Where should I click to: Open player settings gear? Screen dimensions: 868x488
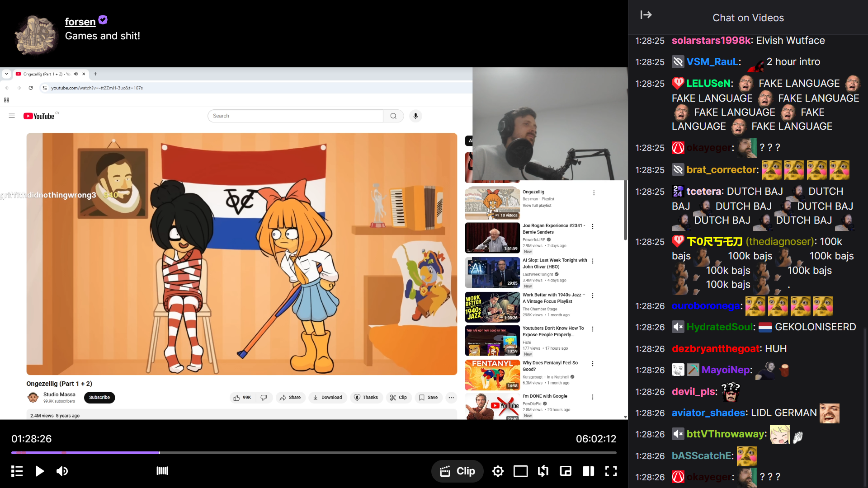click(498, 471)
